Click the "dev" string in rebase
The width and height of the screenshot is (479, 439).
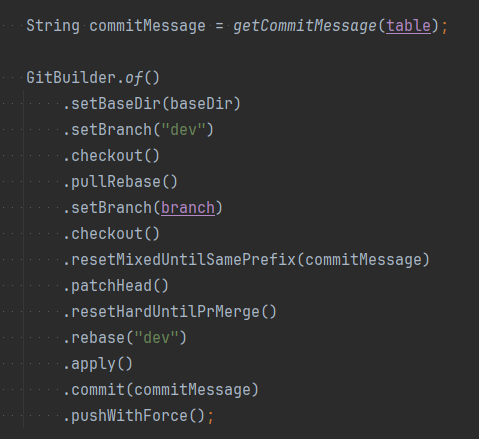[156, 338]
